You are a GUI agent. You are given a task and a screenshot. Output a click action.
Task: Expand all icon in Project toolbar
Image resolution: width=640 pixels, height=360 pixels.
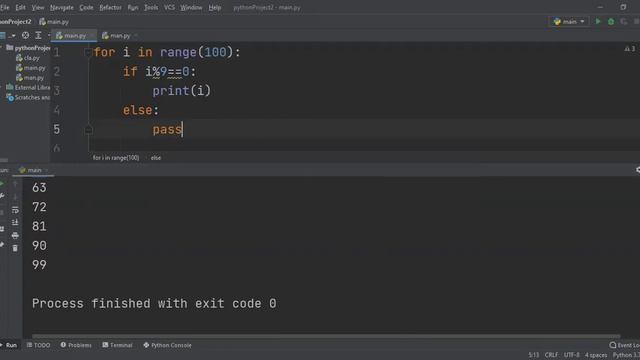click(38, 36)
